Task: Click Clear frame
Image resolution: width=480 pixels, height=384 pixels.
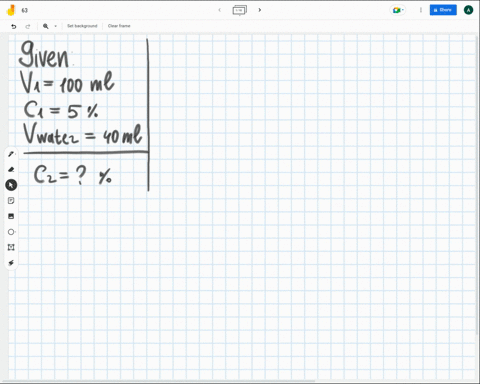Action: click(119, 26)
